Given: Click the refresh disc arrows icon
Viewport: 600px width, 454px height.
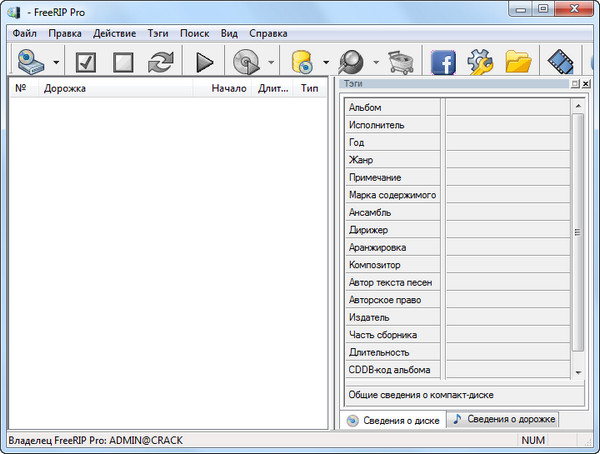Looking at the screenshot, I should 160,62.
